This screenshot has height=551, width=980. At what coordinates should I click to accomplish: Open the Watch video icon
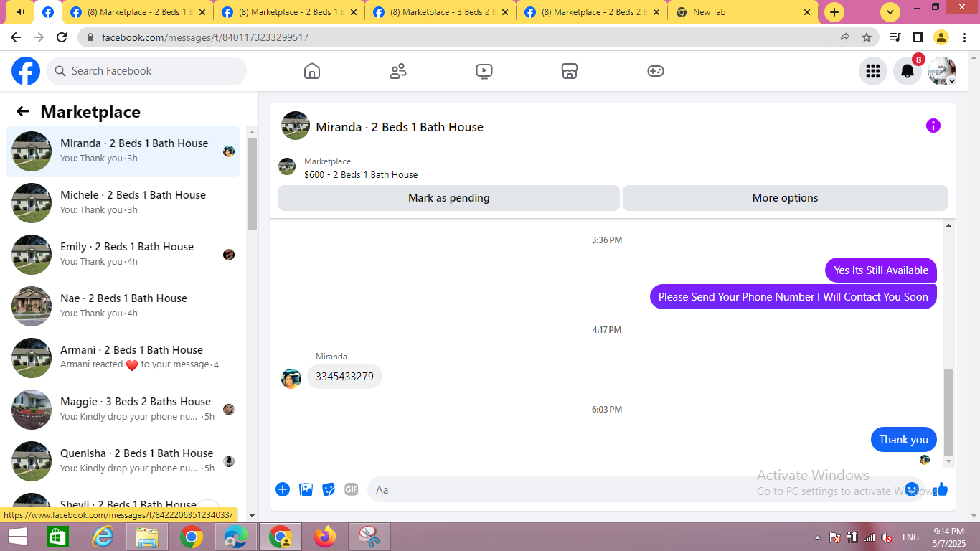point(484,71)
